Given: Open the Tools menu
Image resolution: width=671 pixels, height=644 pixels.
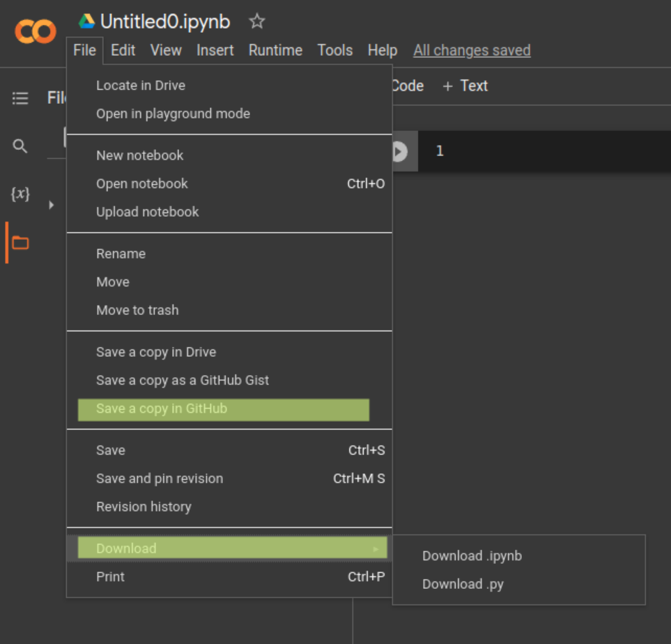Looking at the screenshot, I should 334,50.
